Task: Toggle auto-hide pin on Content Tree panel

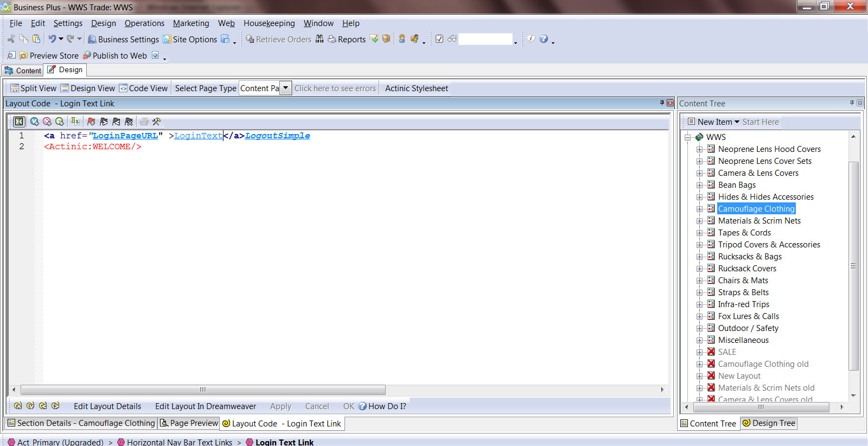Action: [x=852, y=103]
